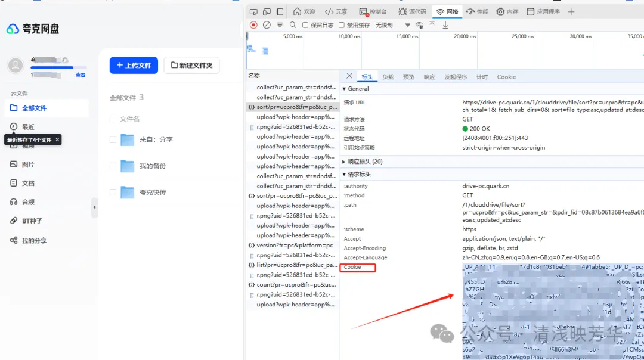Clear the network log icon

click(x=267, y=25)
